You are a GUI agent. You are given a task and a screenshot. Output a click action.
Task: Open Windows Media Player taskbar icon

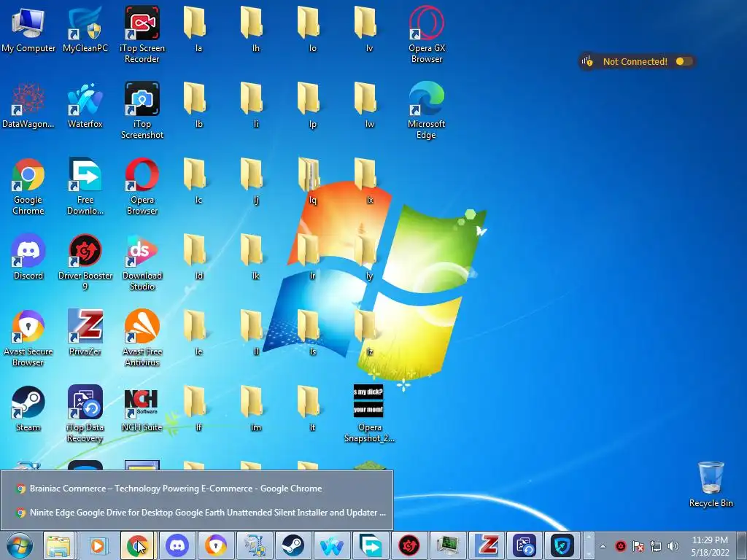tap(98, 545)
